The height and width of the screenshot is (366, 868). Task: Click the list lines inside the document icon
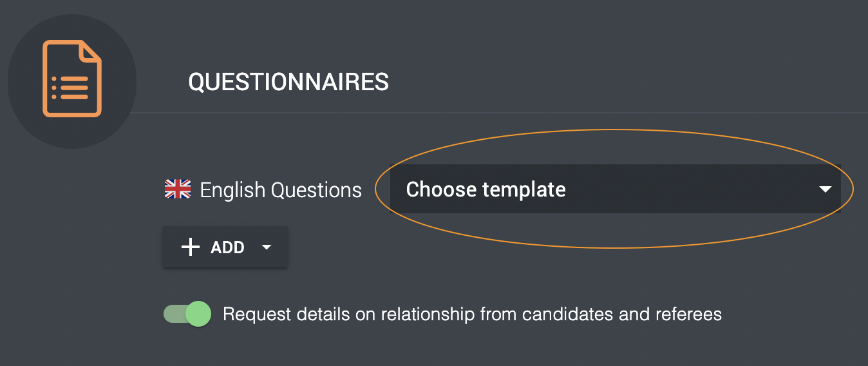point(70,88)
